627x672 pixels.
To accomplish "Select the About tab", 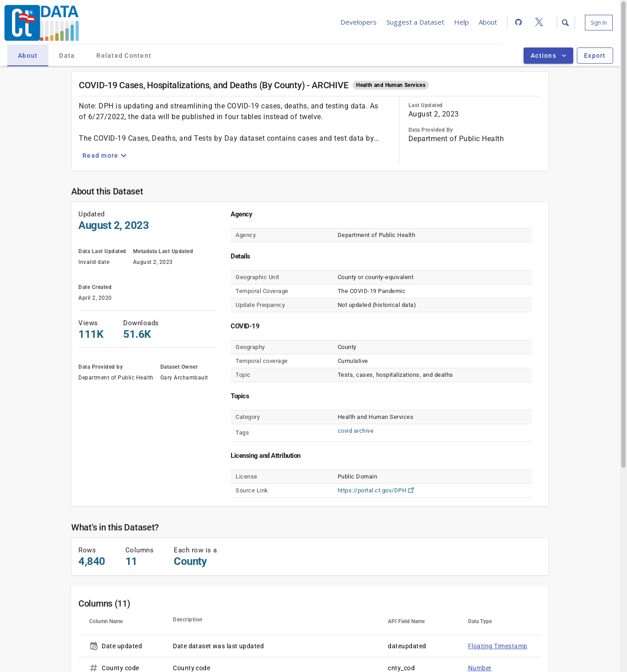I will [x=28, y=56].
